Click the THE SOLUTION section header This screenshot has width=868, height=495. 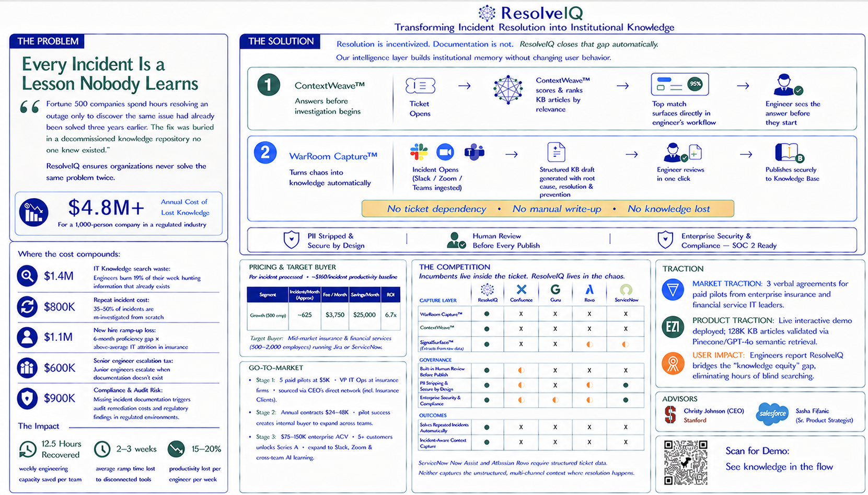tap(281, 41)
